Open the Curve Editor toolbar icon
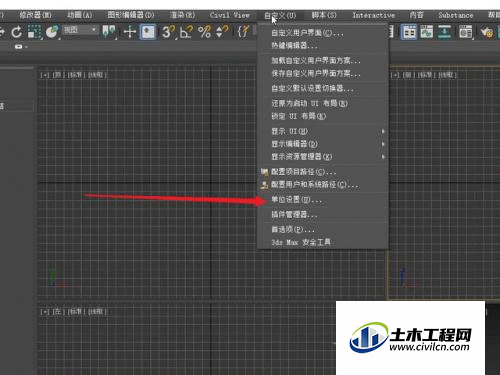500x375 pixels. point(427,32)
